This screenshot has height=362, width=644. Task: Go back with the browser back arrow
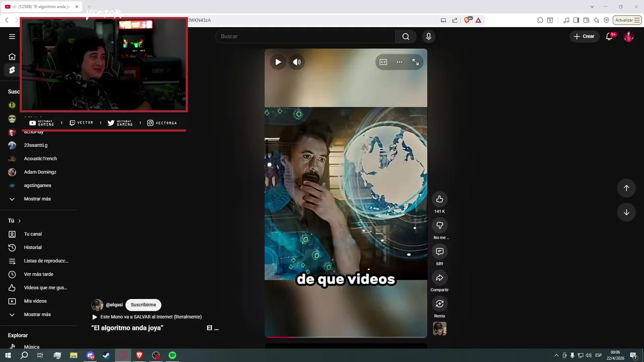pyautogui.click(x=7, y=20)
